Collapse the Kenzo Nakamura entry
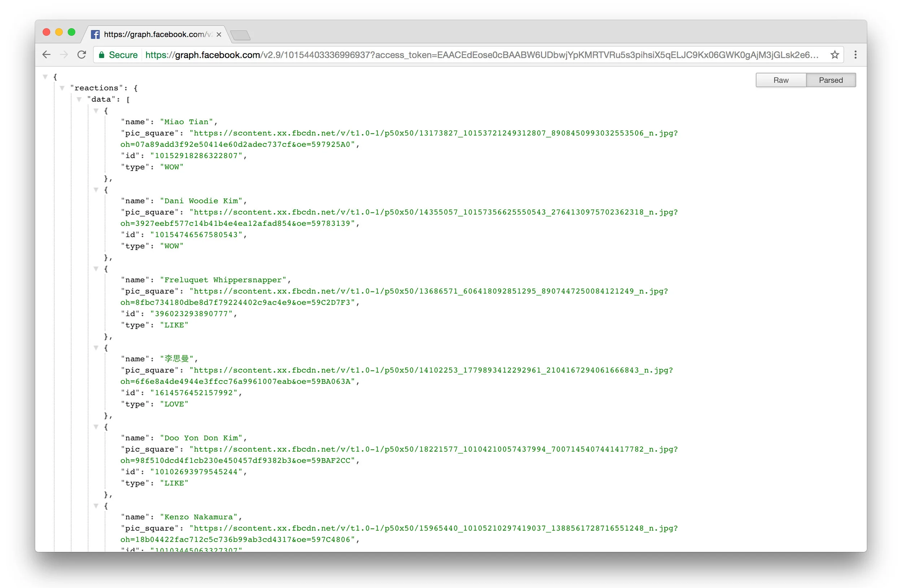This screenshot has width=902, height=588. tap(96, 506)
